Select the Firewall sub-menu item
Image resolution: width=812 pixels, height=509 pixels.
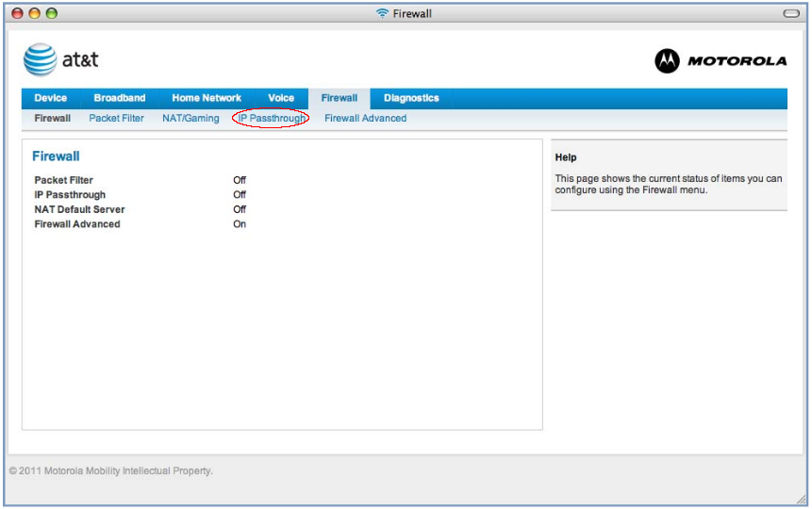coord(53,119)
